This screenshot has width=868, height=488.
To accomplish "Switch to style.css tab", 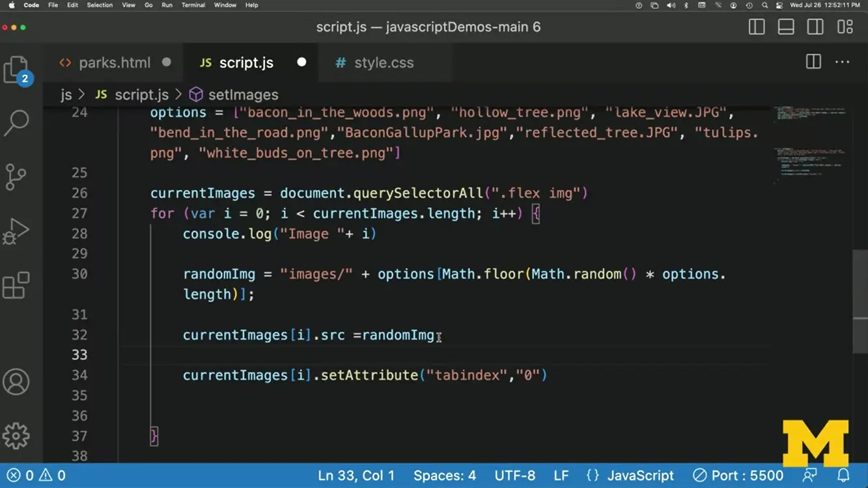I will [384, 63].
